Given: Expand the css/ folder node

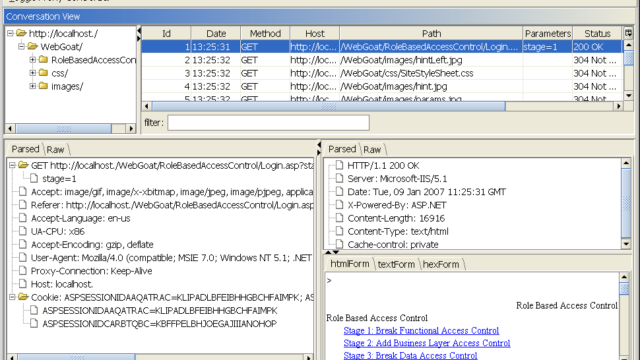Looking at the screenshot, I should tap(33, 73).
